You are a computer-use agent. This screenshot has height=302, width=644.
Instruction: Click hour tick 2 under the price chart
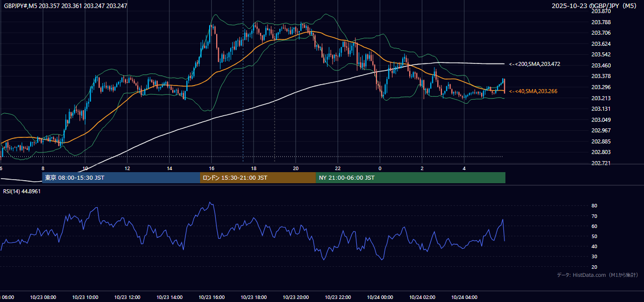422,168
